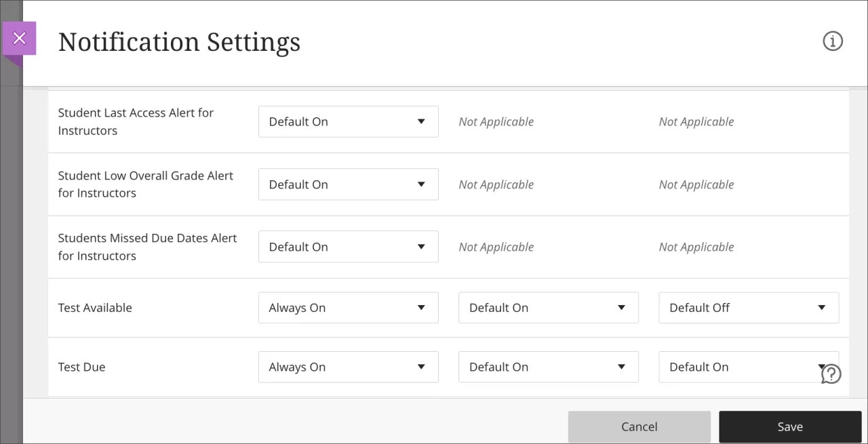The image size is (868, 444).
Task: Open the Student Low Overall Grade Alert dropdown
Action: 348,184
